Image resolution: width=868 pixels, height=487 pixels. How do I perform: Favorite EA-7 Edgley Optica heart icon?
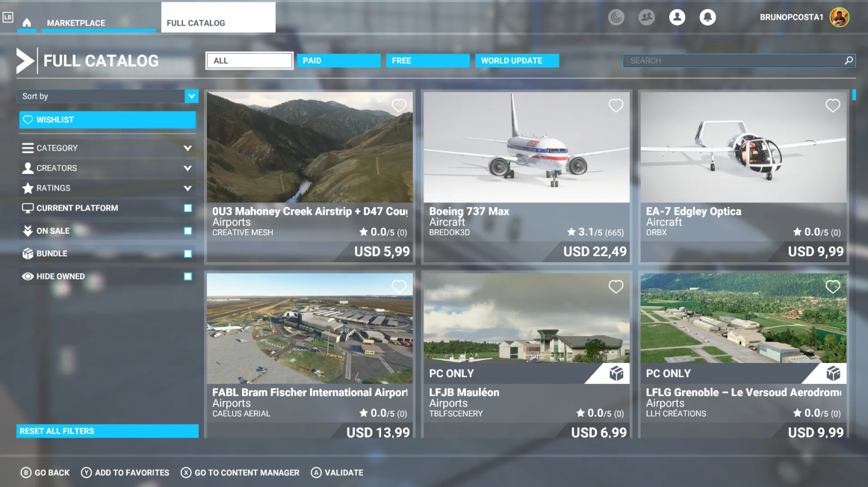[x=833, y=105]
